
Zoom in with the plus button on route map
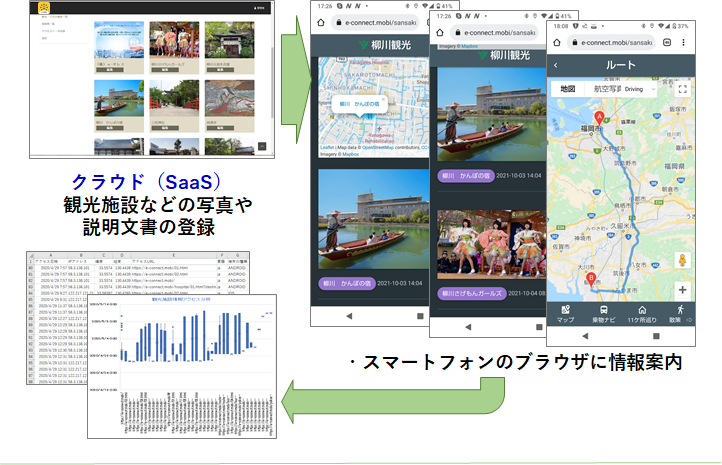(682, 290)
